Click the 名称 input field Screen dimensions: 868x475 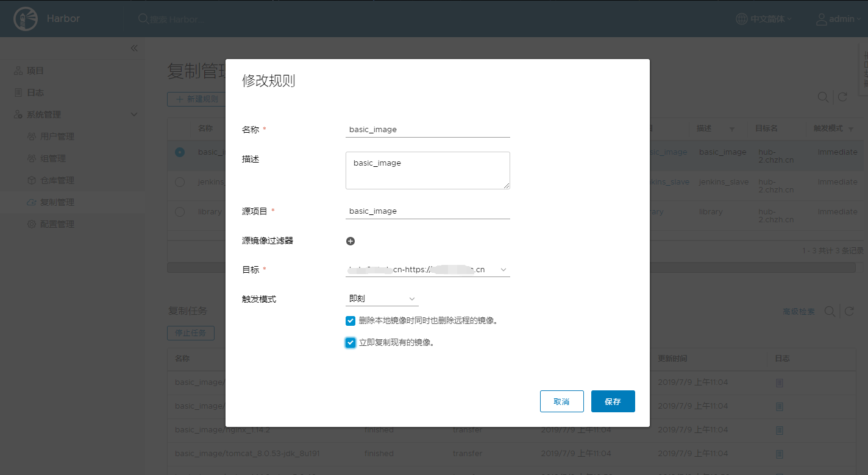(427, 130)
